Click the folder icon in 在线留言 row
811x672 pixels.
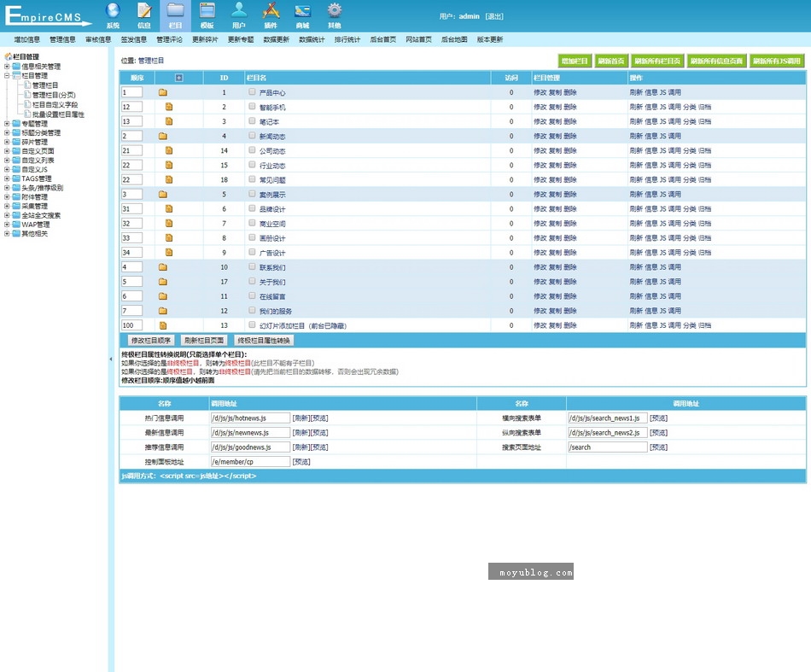[x=163, y=296]
